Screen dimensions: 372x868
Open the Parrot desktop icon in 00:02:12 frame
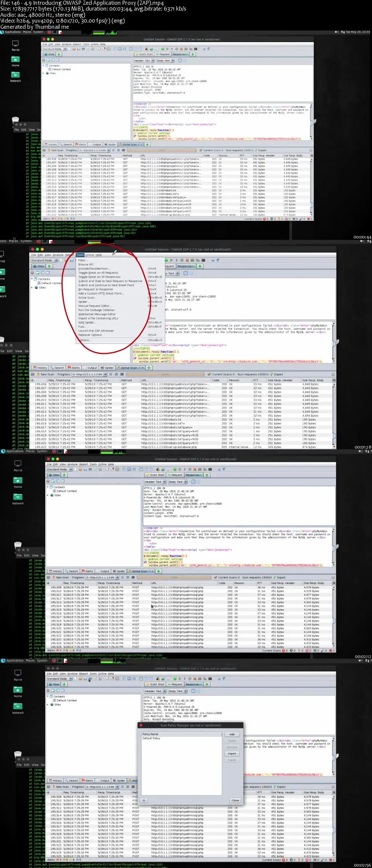tap(18, 465)
